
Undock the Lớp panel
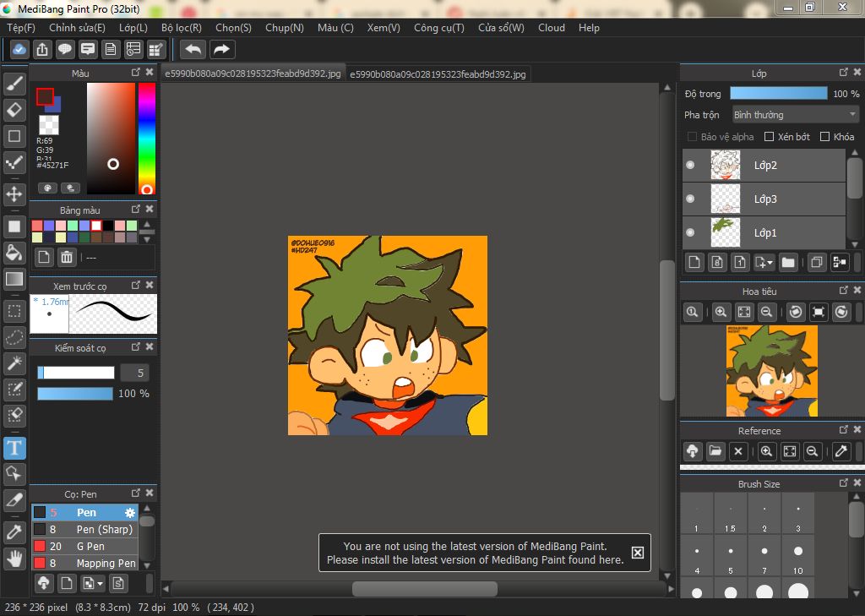click(844, 73)
